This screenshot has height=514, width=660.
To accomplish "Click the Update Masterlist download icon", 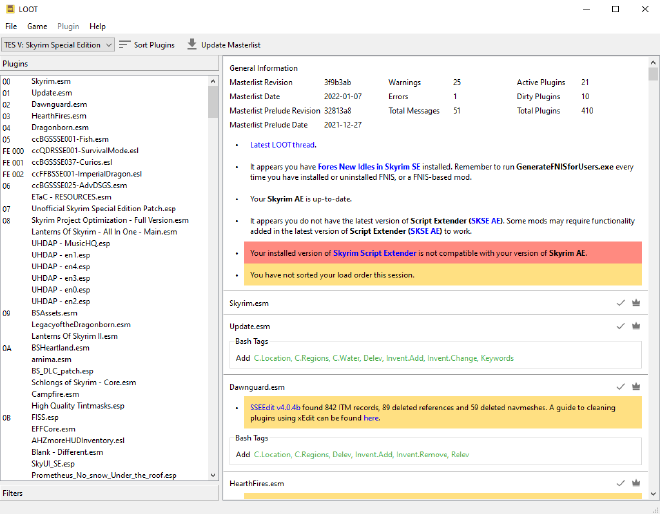I will coord(192,45).
